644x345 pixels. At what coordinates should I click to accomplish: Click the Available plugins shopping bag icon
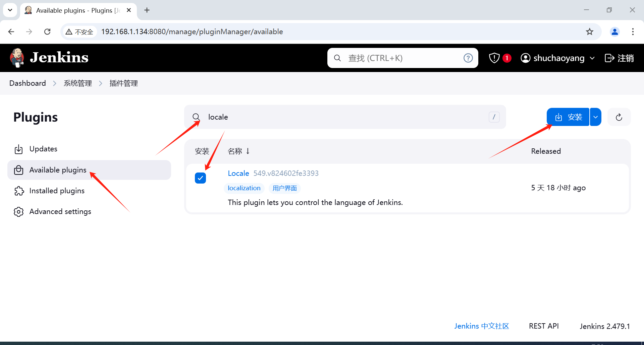point(19,170)
